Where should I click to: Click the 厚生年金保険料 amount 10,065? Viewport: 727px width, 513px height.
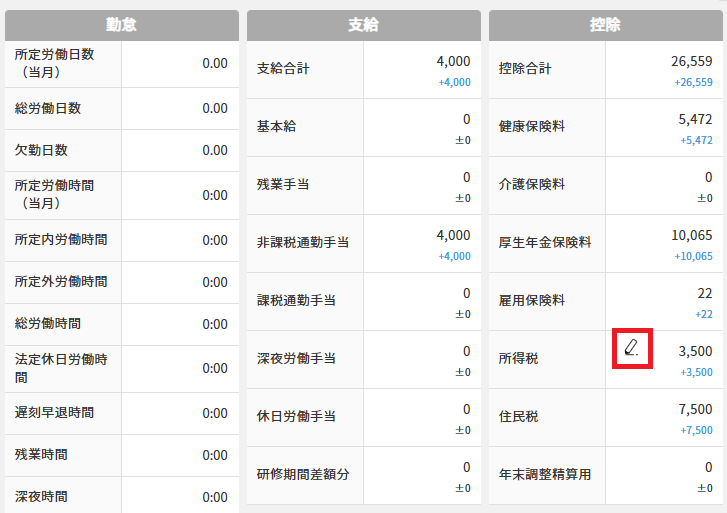click(691, 235)
